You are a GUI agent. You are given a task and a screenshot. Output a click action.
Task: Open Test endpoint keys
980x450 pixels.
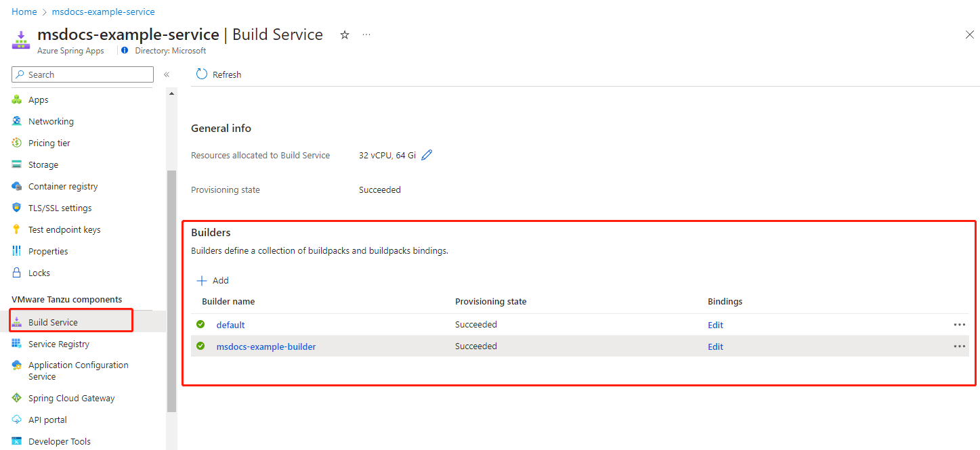pos(64,230)
